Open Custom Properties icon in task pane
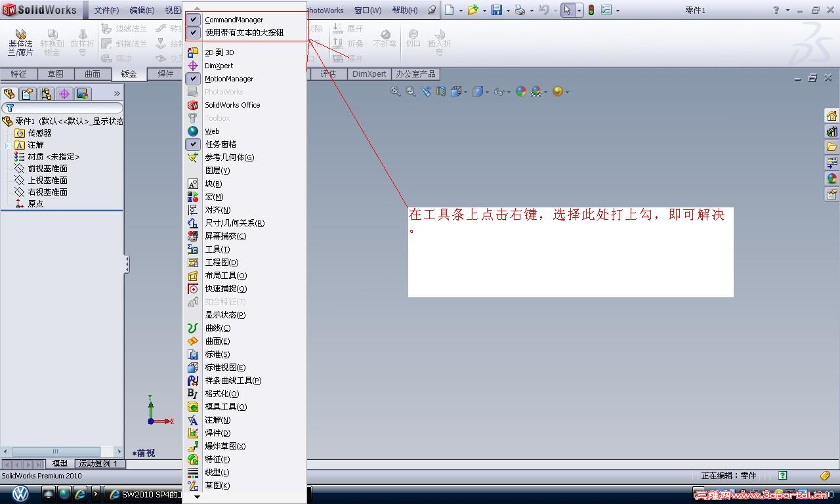 coord(831,194)
